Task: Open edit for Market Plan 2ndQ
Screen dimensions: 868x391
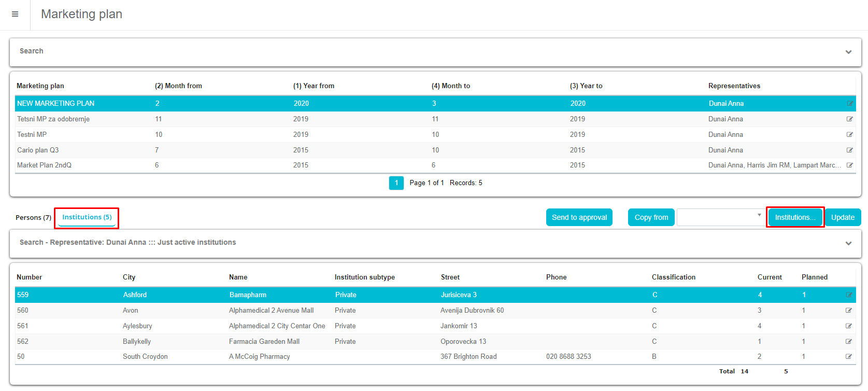Action: [x=849, y=165]
